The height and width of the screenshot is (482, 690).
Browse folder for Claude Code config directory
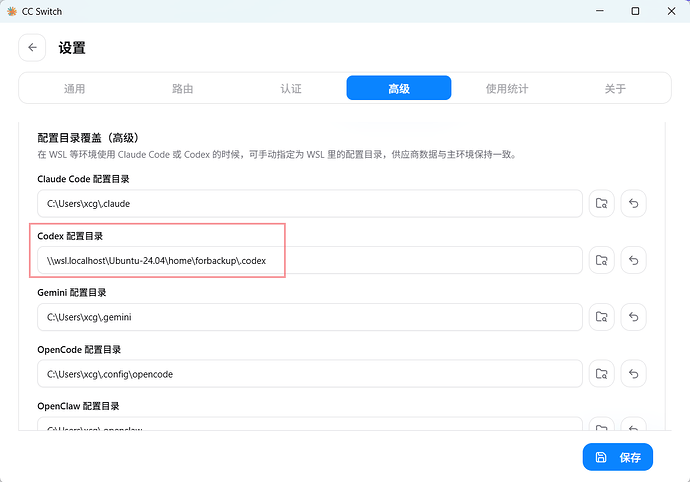tap(601, 203)
